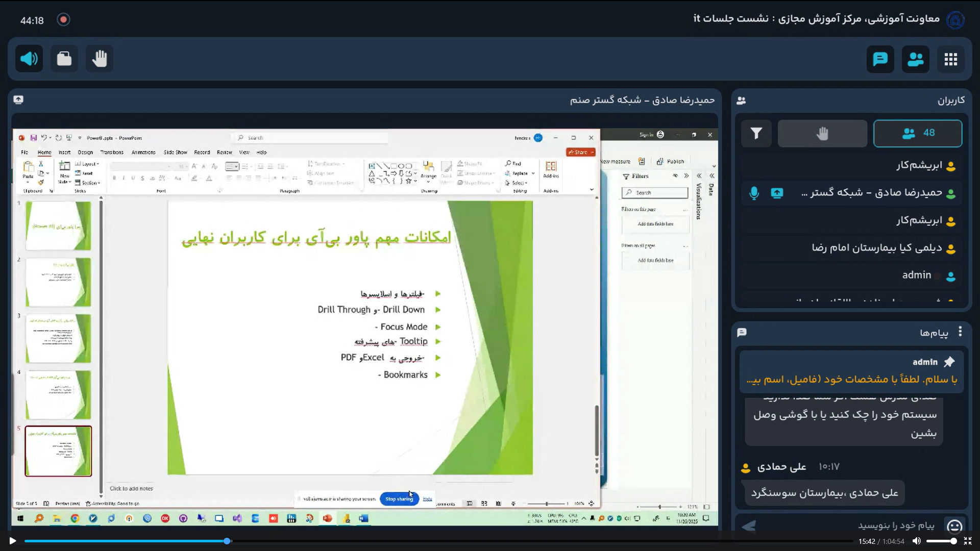The height and width of the screenshot is (551, 980).
Task: Open the users panel icon
Action: [x=915, y=59]
